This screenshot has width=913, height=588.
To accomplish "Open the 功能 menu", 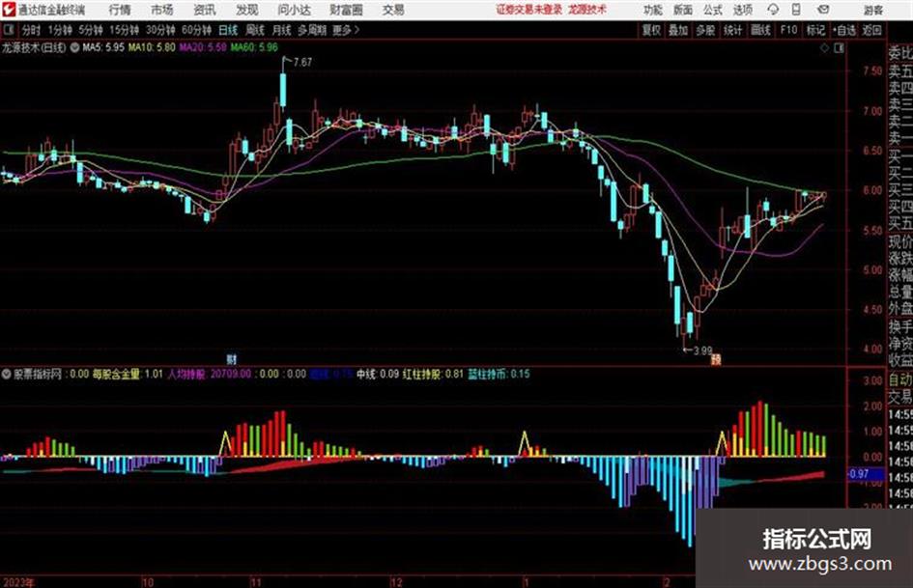I will tap(653, 10).
